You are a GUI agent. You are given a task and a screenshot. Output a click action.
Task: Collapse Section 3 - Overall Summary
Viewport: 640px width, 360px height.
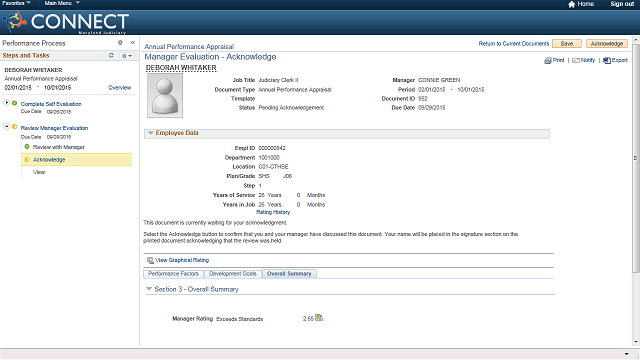[149, 289]
